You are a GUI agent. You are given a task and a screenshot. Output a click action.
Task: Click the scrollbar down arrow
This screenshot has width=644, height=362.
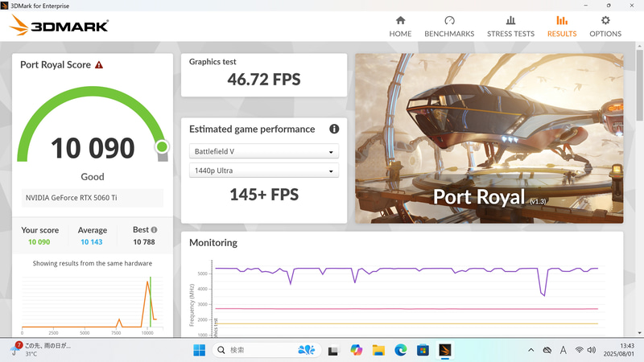click(639, 333)
